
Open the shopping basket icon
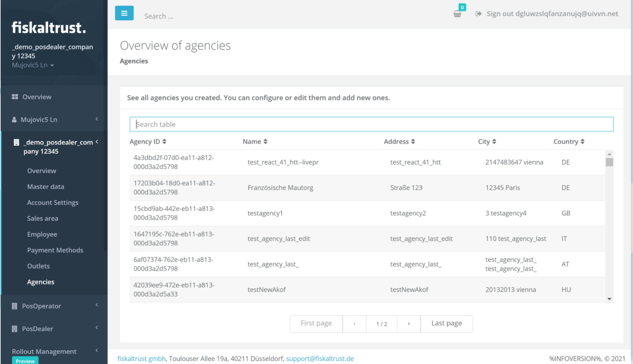click(x=457, y=14)
